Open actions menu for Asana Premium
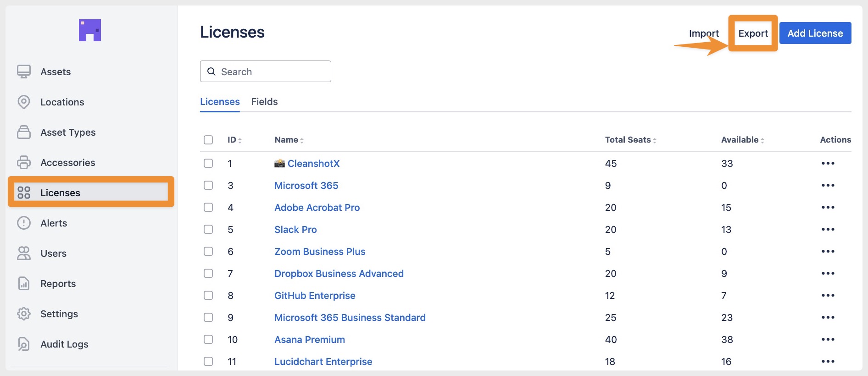The height and width of the screenshot is (376, 868). 828,339
